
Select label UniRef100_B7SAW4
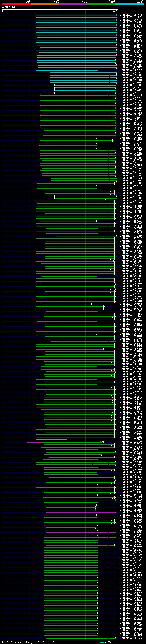pos(131,337)
